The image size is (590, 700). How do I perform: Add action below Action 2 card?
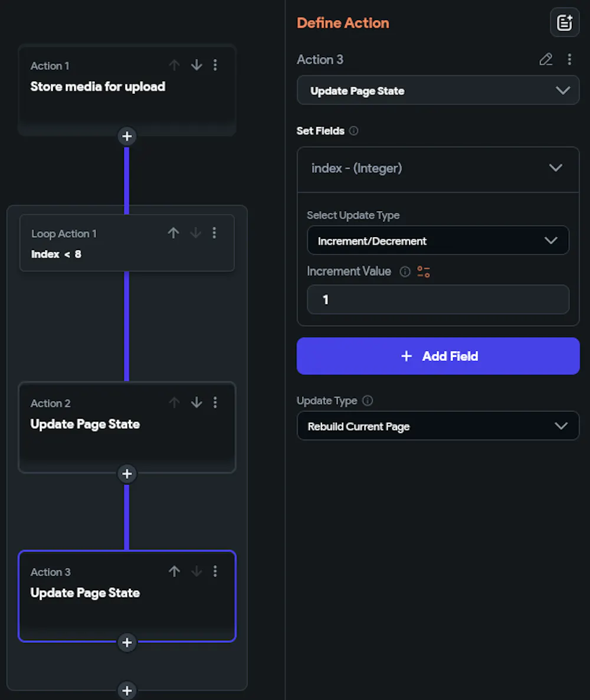pos(127,474)
